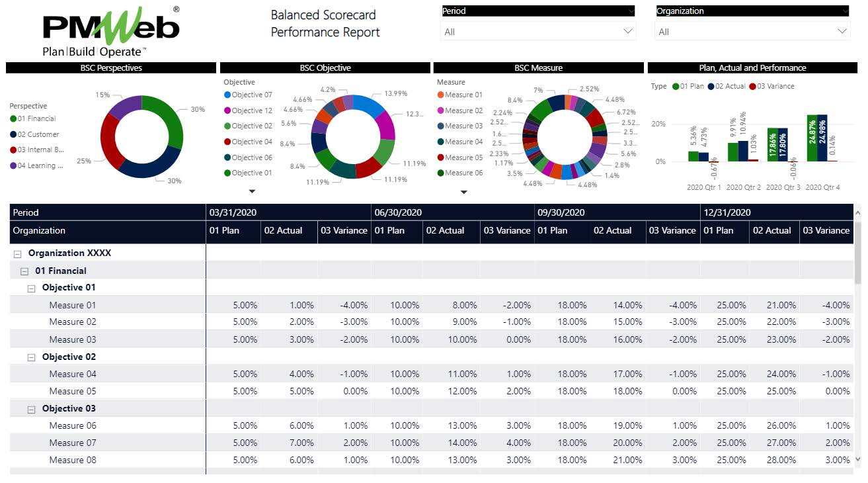This screenshot has width=868, height=483.
Task: Click the 03/31/2020 period column header
Action: coord(233,212)
